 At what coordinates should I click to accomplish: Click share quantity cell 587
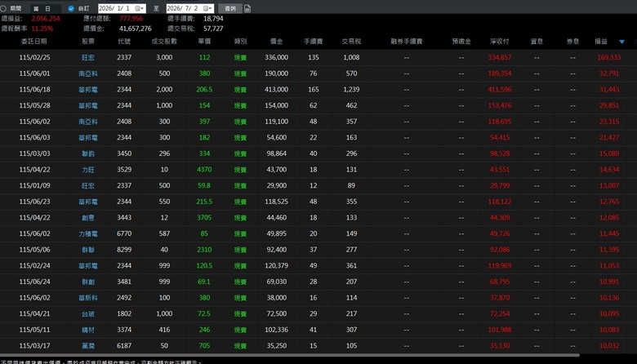coord(164,233)
